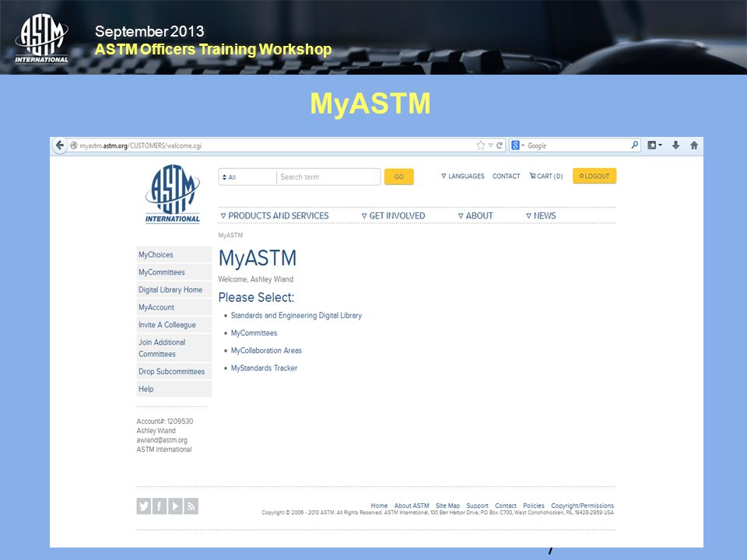Expand the Languages dropdown

462,177
